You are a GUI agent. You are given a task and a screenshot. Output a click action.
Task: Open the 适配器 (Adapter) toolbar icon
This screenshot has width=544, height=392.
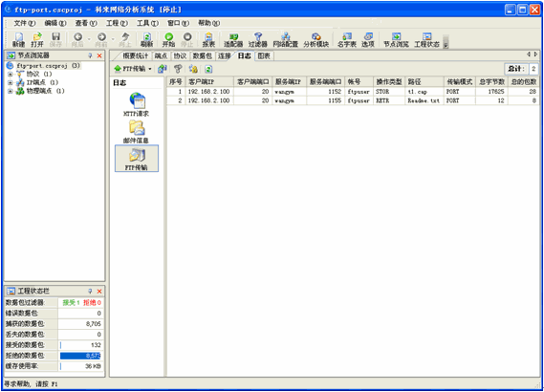click(x=233, y=40)
